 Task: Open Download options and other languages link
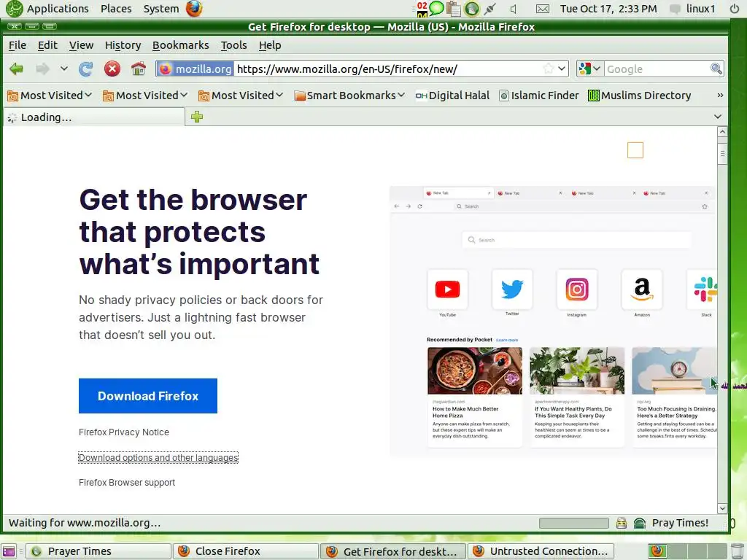pos(158,458)
